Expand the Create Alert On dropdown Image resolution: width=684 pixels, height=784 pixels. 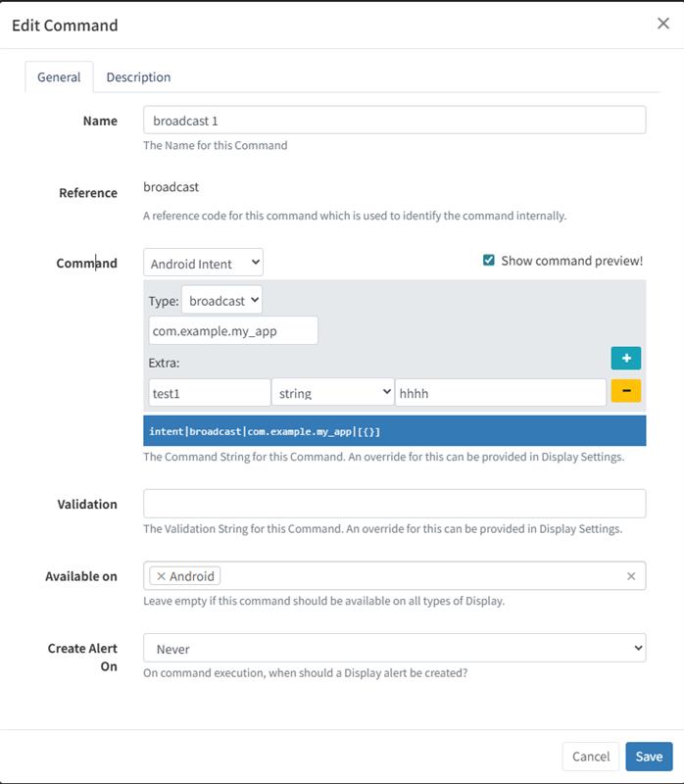pos(394,648)
